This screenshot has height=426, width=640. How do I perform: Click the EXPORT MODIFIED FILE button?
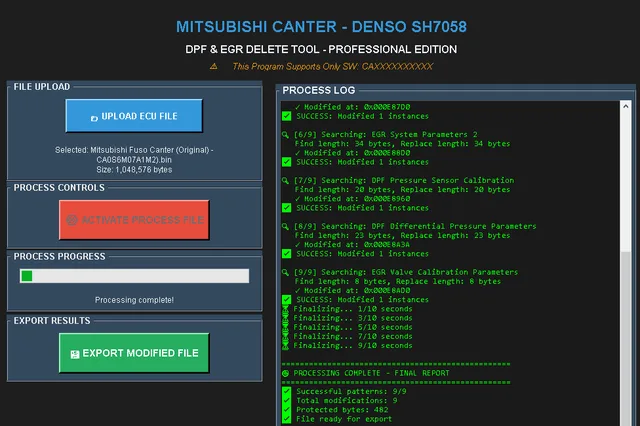(x=134, y=353)
